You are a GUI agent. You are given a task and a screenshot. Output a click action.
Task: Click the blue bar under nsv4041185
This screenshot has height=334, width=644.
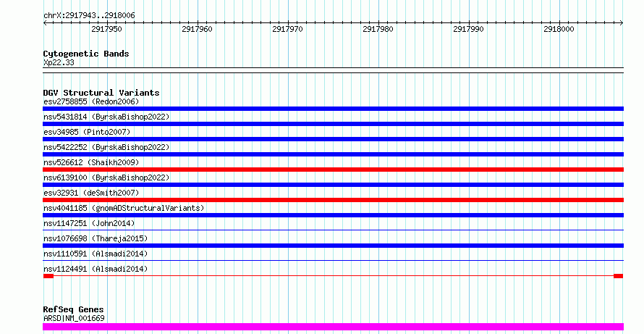(x=333, y=215)
